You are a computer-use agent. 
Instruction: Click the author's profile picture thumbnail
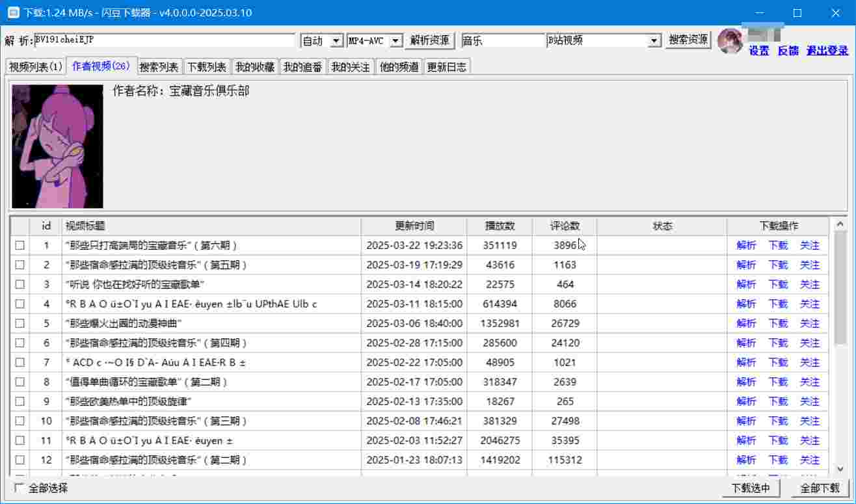click(57, 146)
